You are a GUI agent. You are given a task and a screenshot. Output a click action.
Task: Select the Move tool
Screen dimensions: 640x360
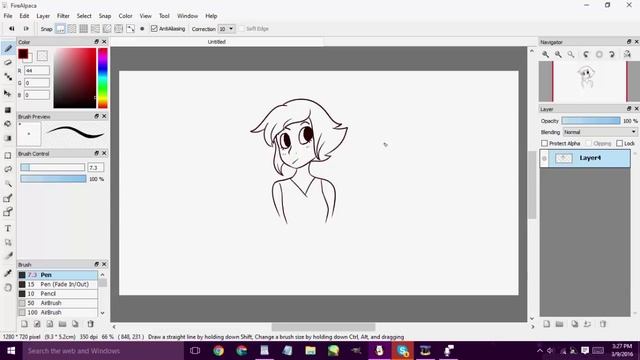tap(8, 93)
